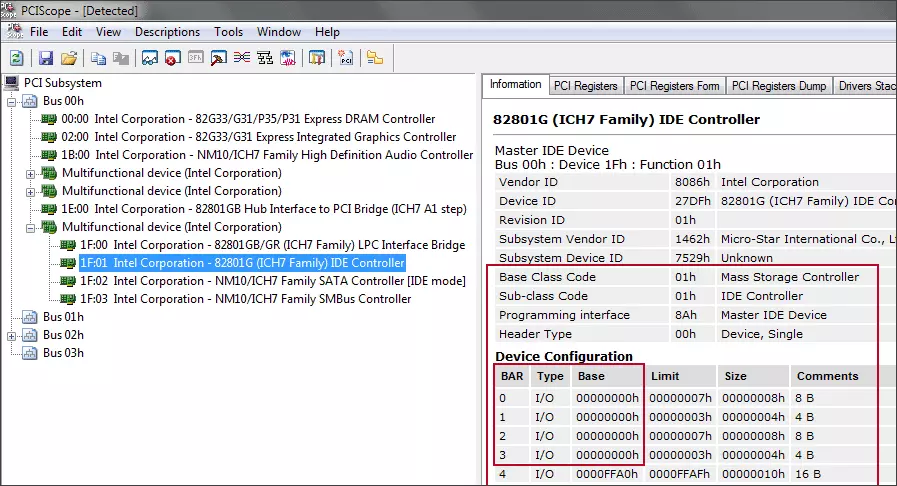Click the card icon of device 1E:00

coord(49,209)
